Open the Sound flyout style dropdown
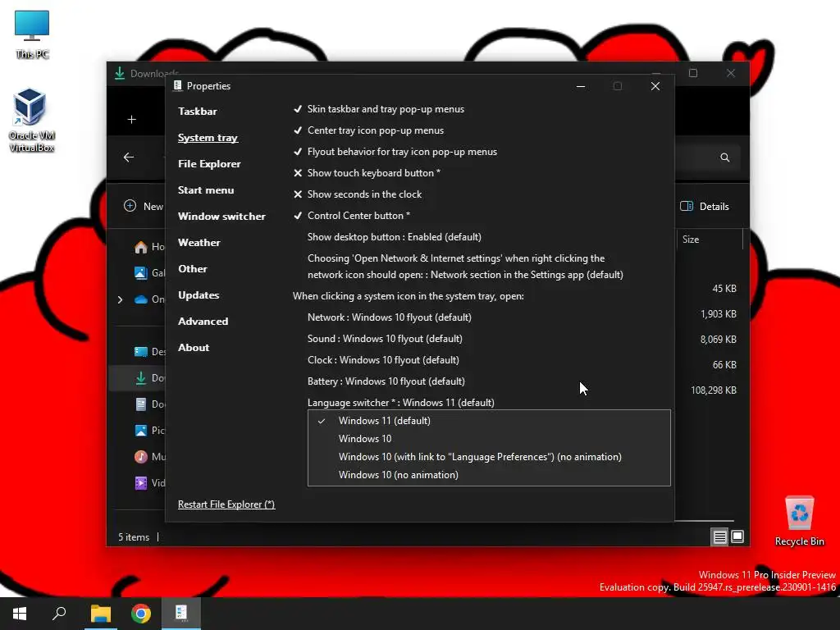840x630 pixels. click(x=385, y=339)
